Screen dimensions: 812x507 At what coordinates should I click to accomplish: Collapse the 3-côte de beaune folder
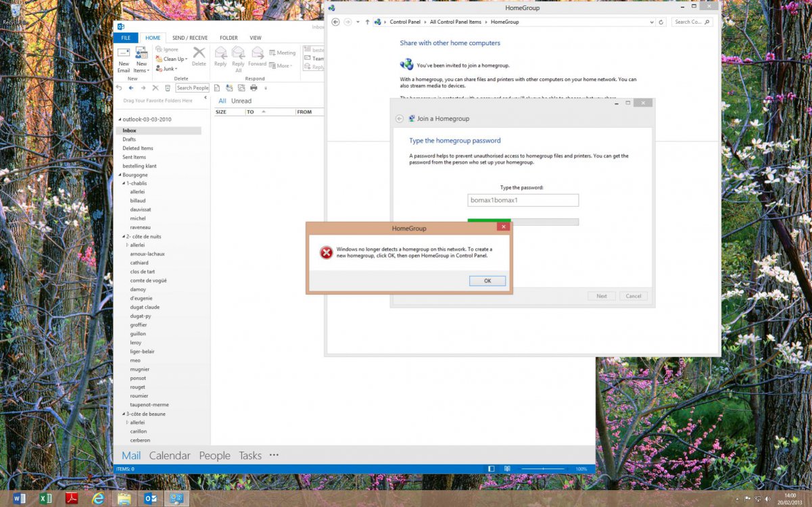[x=124, y=414]
